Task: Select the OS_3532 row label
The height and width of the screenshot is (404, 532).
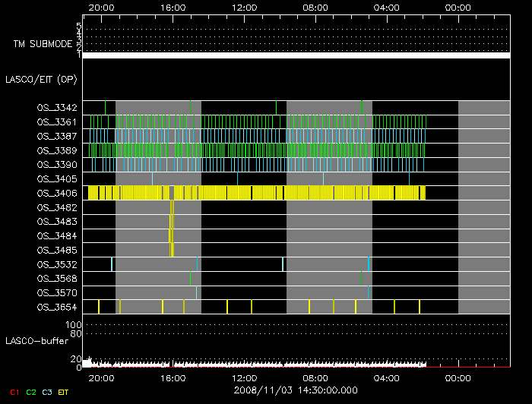Action: tap(57, 264)
